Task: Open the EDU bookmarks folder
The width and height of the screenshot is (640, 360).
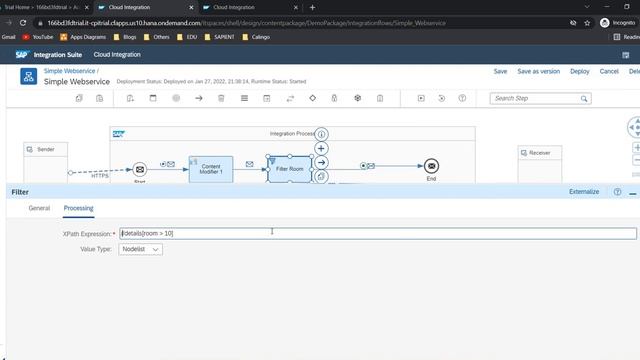Action: tap(187, 37)
